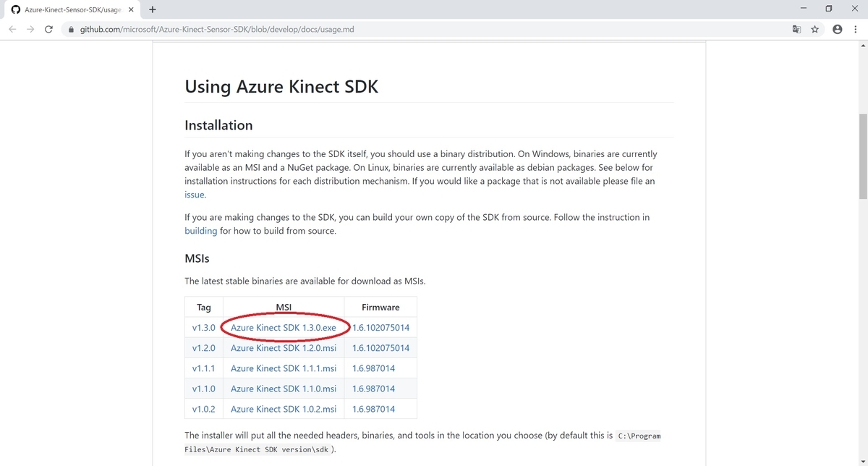Viewport: 868px width, 466px height.
Task: Download Azure Kinect SDK 1.1.1.msi
Action: [x=284, y=368]
